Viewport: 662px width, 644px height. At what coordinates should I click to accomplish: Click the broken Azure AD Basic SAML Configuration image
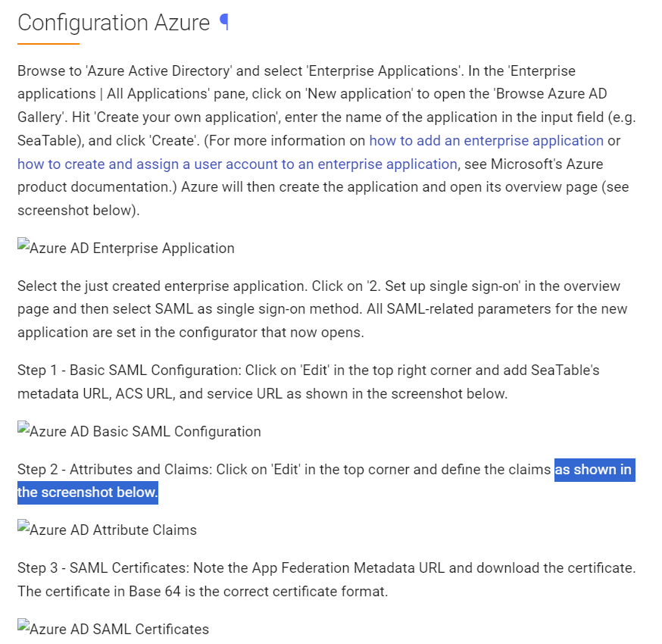(x=139, y=431)
